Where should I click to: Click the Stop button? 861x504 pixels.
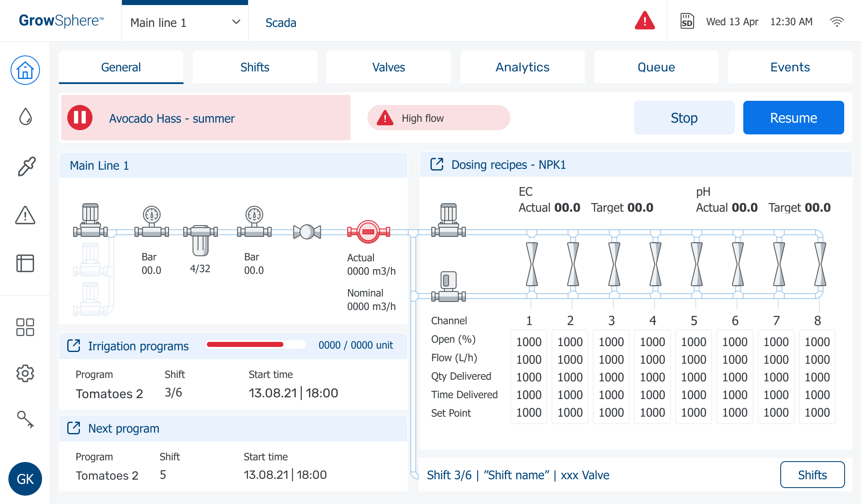click(x=684, y=118)
